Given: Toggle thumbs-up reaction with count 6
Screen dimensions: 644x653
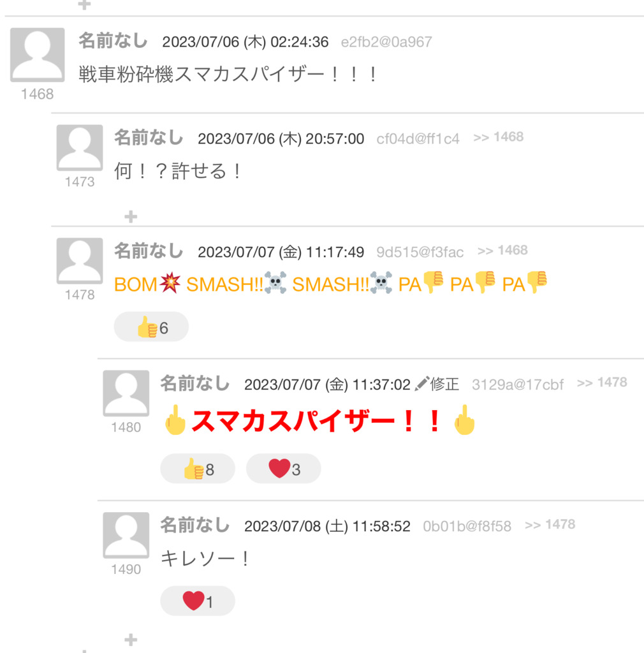Looking at the screenshot, I should (x=151, y=327).
